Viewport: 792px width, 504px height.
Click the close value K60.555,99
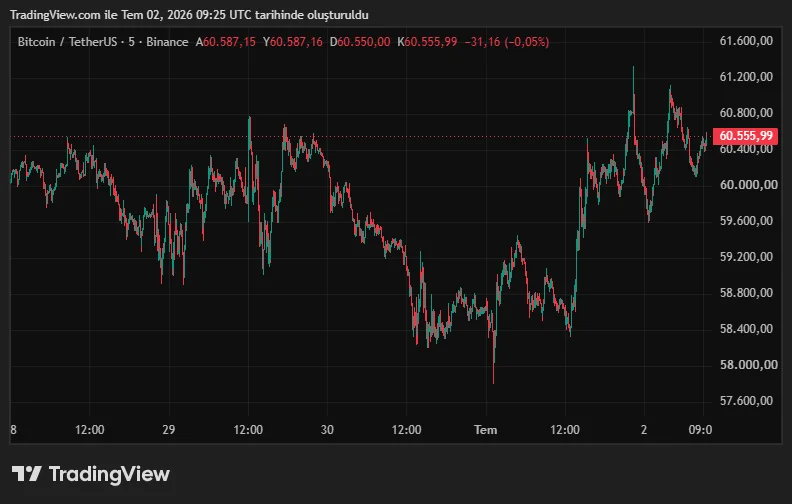click(x=427, y=42)
